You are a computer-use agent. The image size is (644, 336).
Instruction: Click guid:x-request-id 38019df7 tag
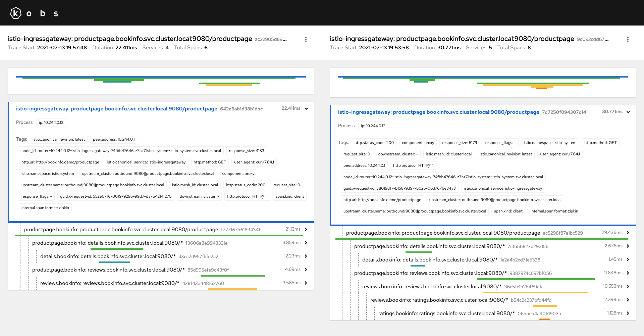(x=399, y=188)
